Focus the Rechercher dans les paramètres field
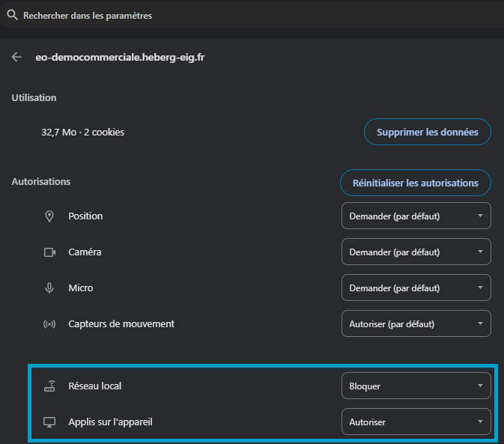504x444 pixels. pyautogui.click(x=225, y=15)
